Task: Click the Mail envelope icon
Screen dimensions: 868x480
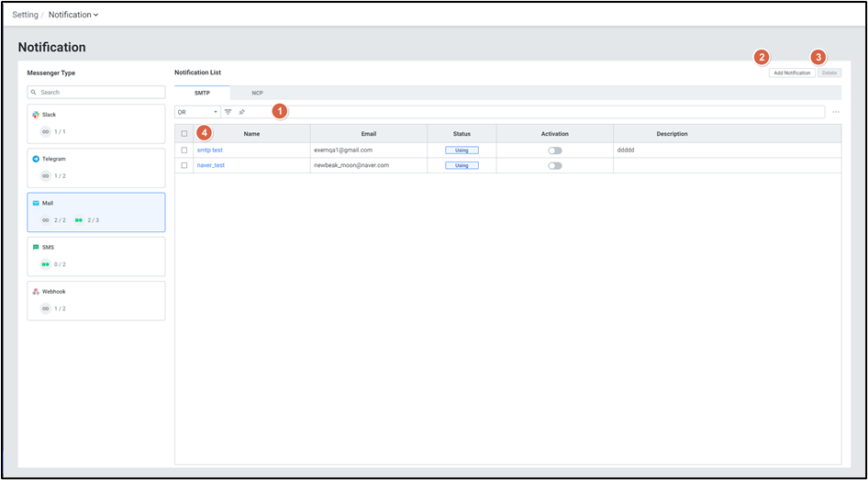Action: [36, 203]
